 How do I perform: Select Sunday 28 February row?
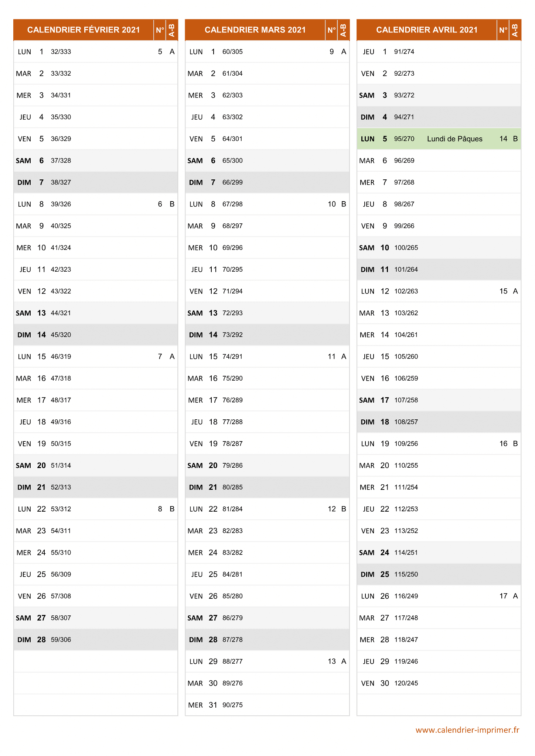(x=96, y=640)
